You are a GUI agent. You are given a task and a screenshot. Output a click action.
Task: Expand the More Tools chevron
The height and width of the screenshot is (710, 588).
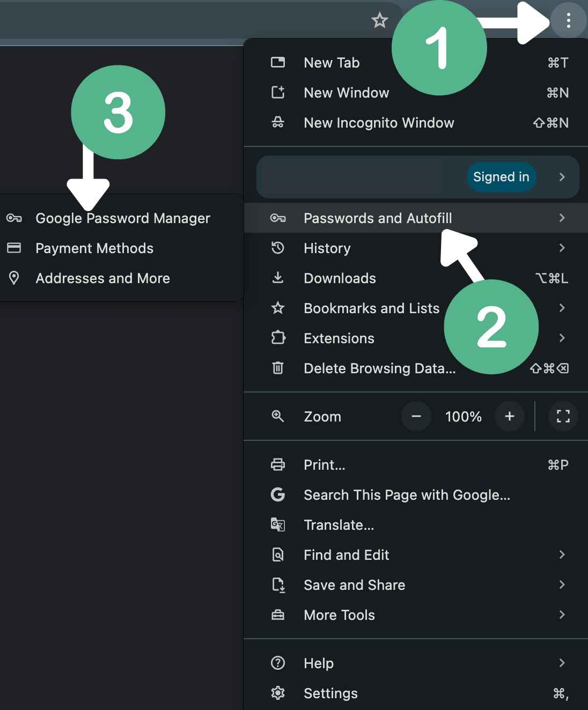[562, 615]
